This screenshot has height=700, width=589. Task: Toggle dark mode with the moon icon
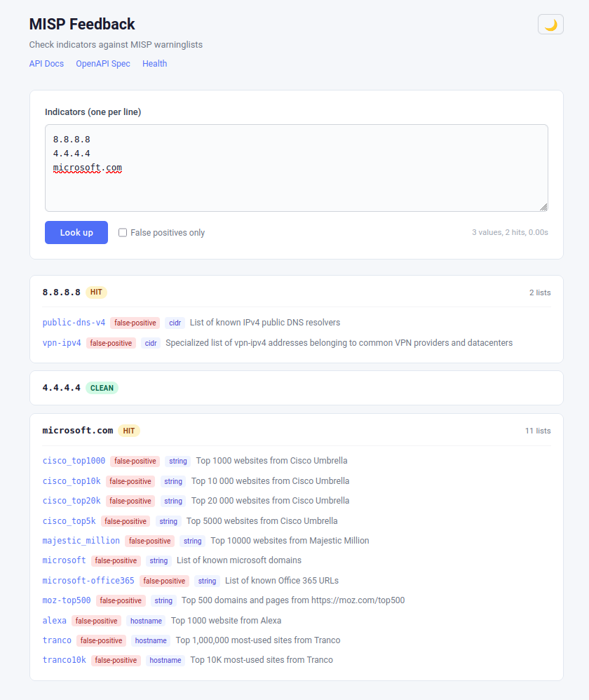[x=550, y=25]
